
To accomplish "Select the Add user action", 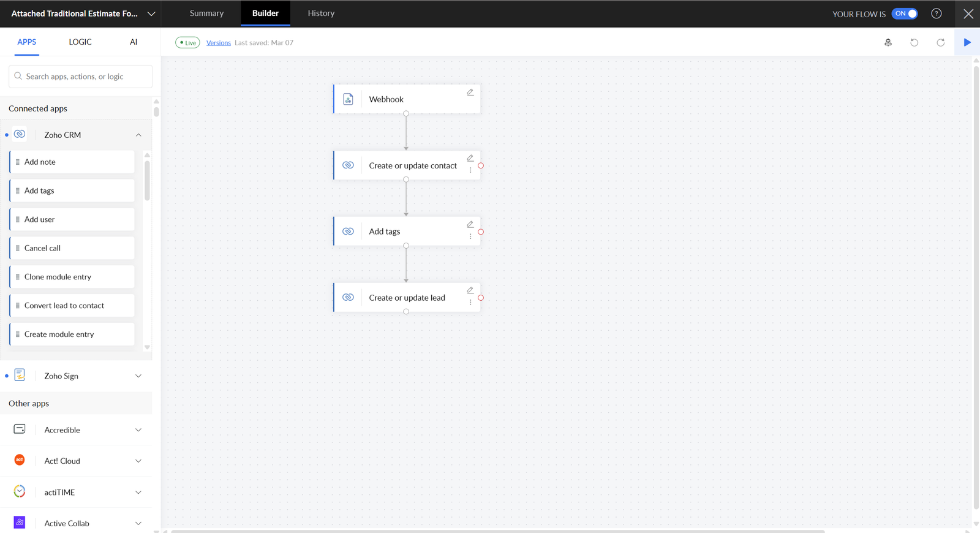I will point(72,219).
